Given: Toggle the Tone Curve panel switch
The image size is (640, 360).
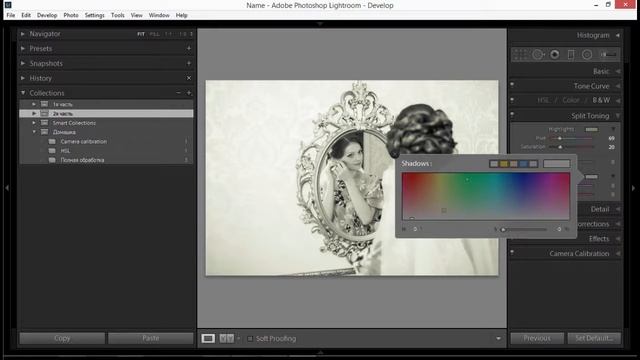Looking at the screenshot, I should click(512, 85).
